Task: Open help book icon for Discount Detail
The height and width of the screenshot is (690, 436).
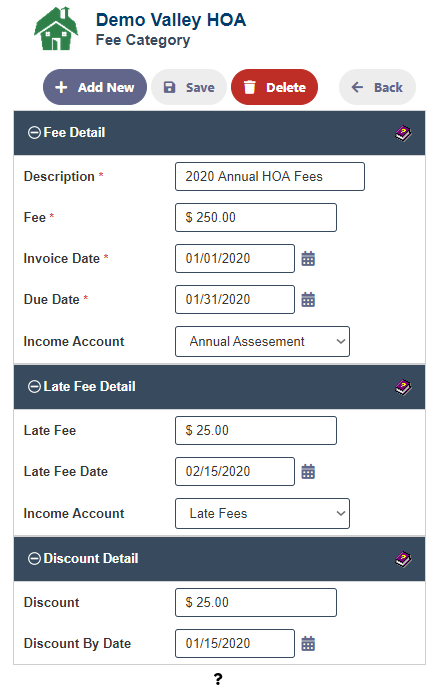Action: coord(403,559)
